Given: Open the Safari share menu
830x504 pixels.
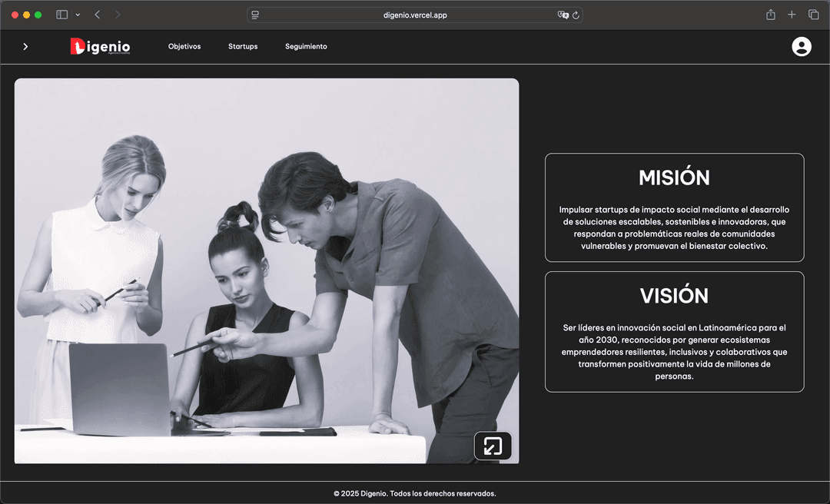Looking at the screenshot, I should (x=770, y=15).
